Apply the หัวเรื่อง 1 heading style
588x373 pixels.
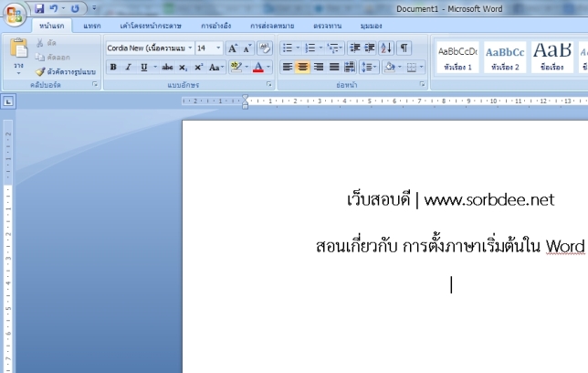click(x=457, y=57)
